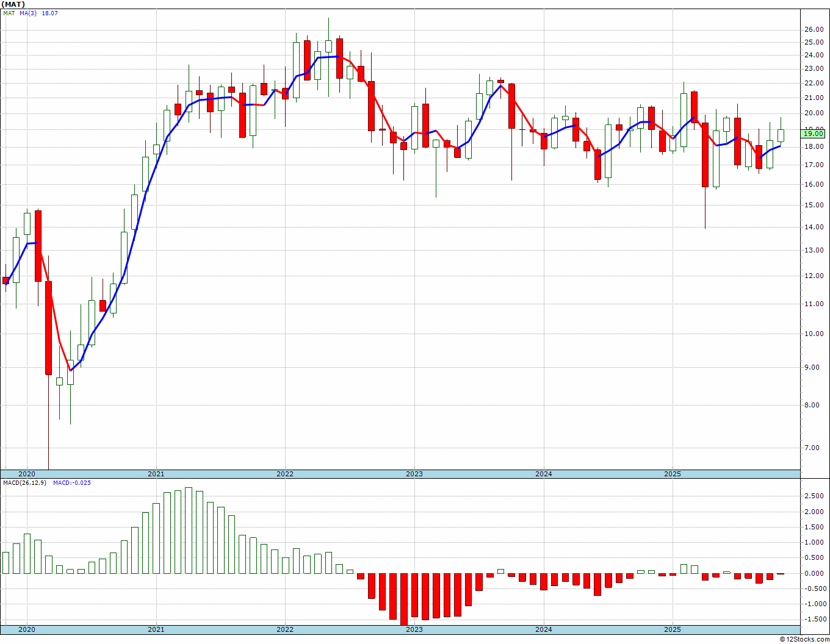Select the 0.000 MACD axis label
830x644 pixels.
click(814, 573)
